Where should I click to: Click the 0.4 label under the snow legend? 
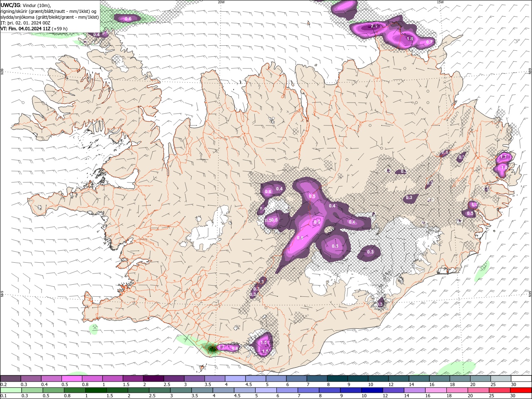(44, 384)
